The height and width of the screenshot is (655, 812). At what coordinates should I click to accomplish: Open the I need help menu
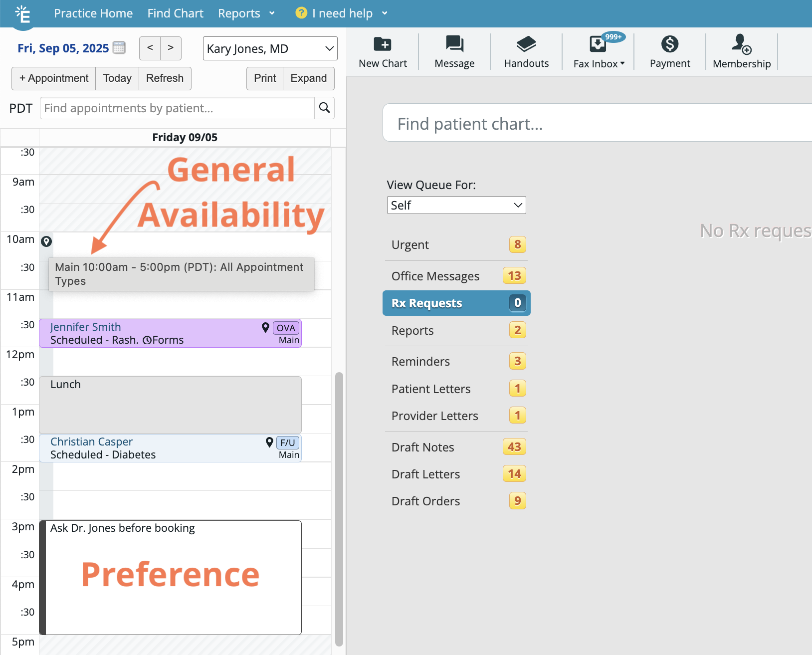tap(342, 13)
